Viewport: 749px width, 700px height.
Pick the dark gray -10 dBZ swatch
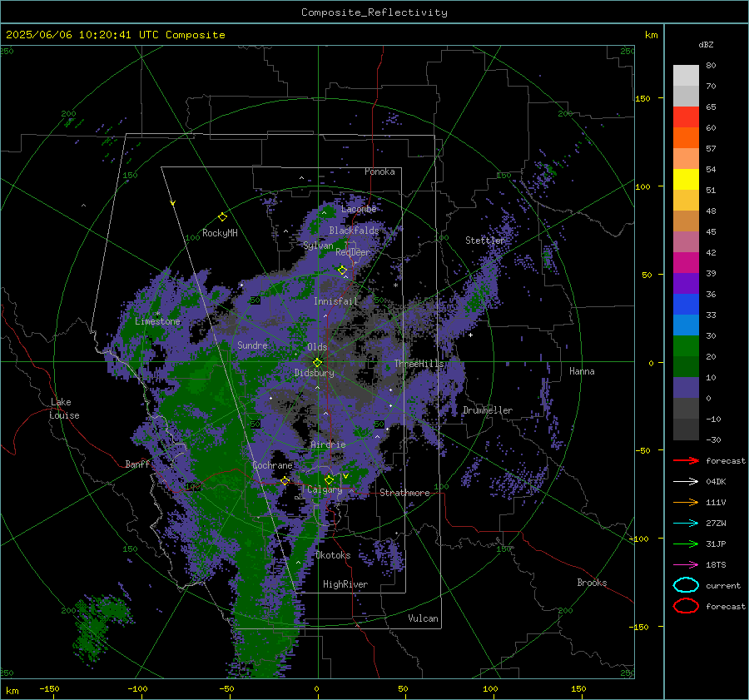[x=686, y=429]
